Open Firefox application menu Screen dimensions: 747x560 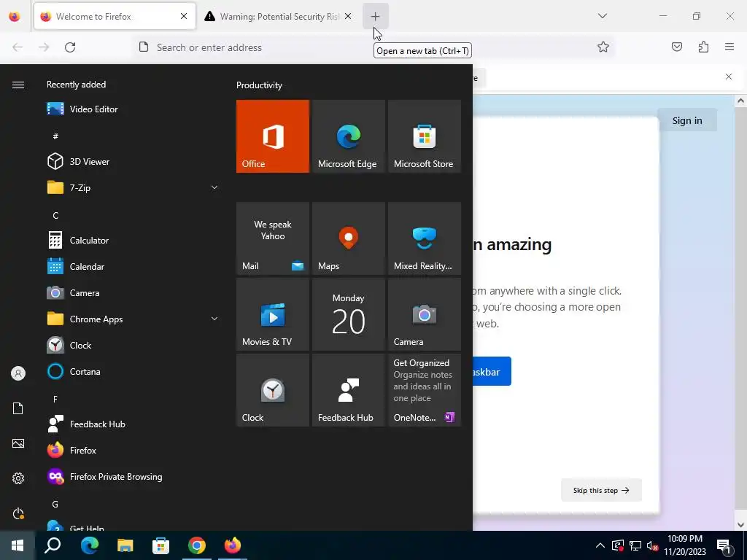[x=729, y=47]
